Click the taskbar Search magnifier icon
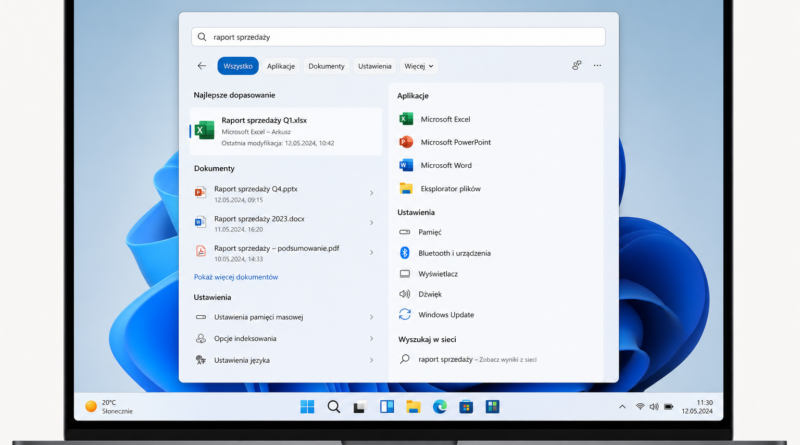800x445 pixels. pos(334,407)
